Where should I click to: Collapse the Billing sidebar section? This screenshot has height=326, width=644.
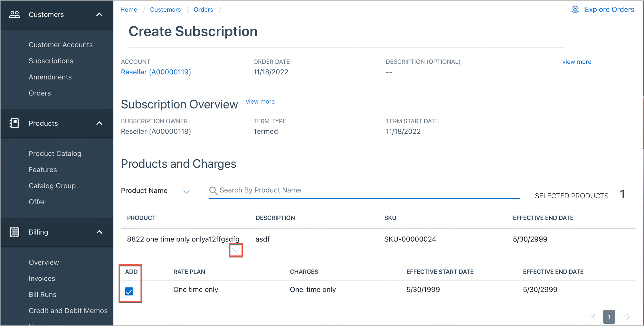coord(99,232)
